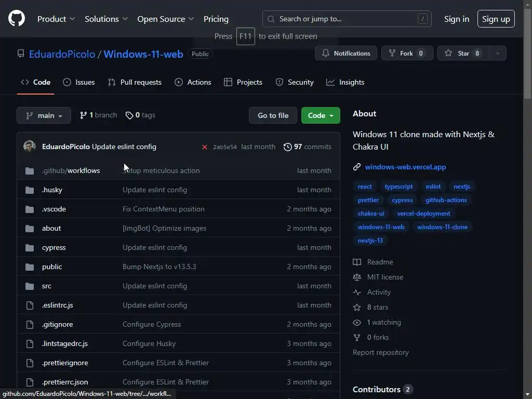Select the Code tab
The height and width of the screenshot is (399, 532).
(x=35, y=82)
